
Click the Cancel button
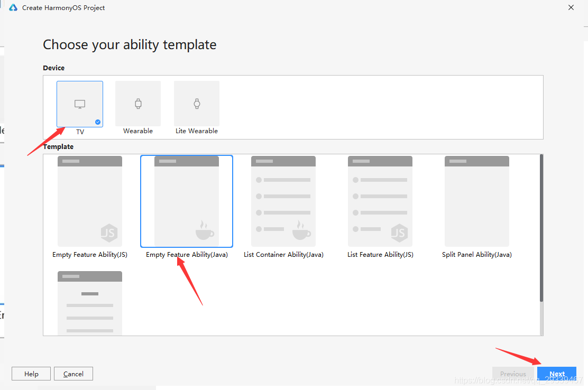click(x=73, y=374)
